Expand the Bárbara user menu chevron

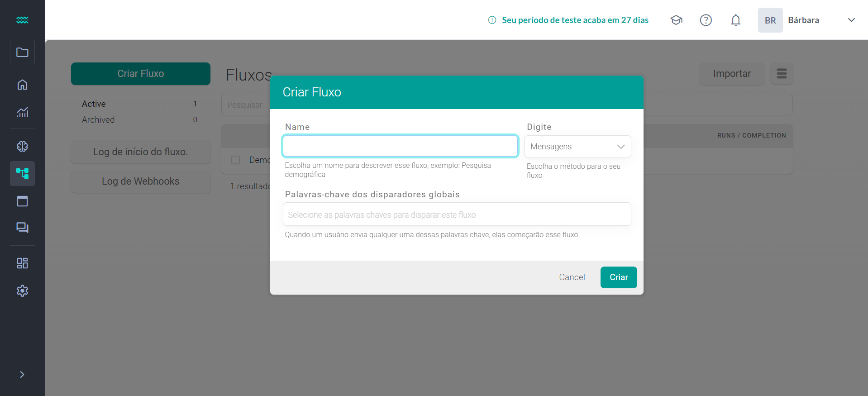[x=851, y=20]
